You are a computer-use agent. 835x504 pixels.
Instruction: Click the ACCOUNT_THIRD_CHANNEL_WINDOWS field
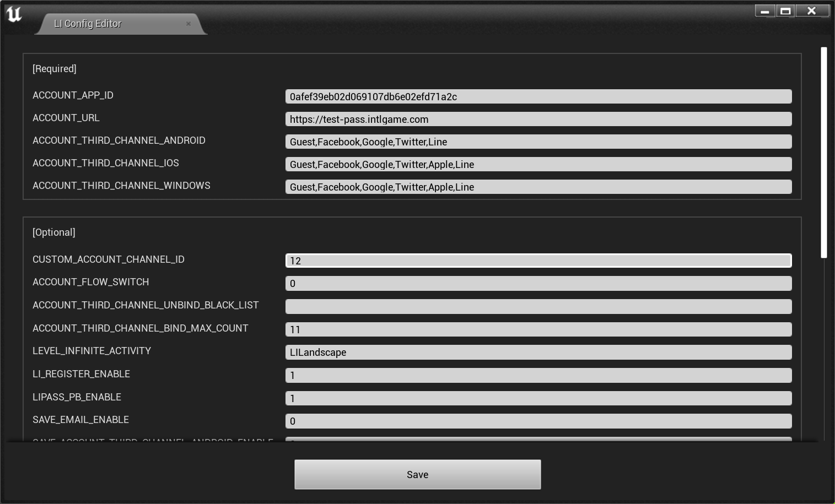(x=538, y=187)
